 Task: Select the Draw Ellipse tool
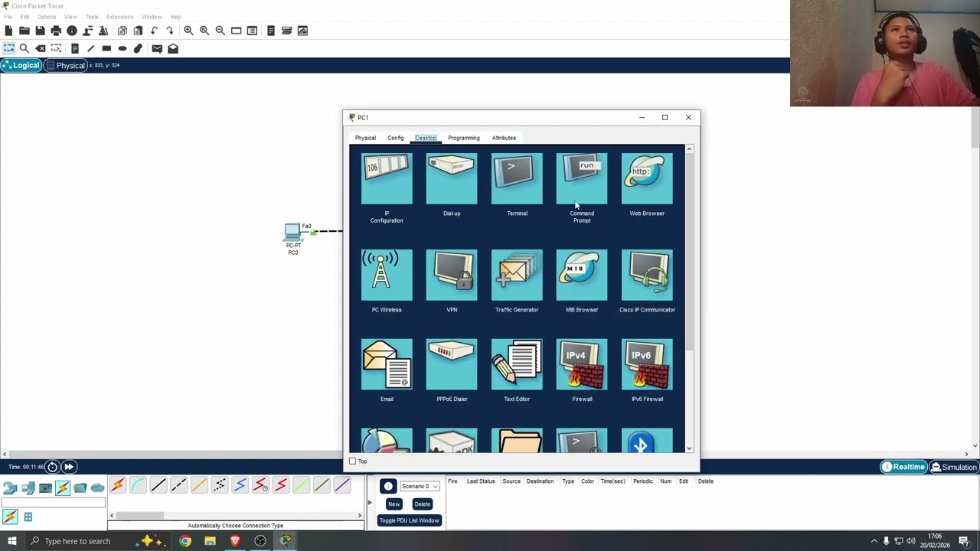tap(122, 48)
